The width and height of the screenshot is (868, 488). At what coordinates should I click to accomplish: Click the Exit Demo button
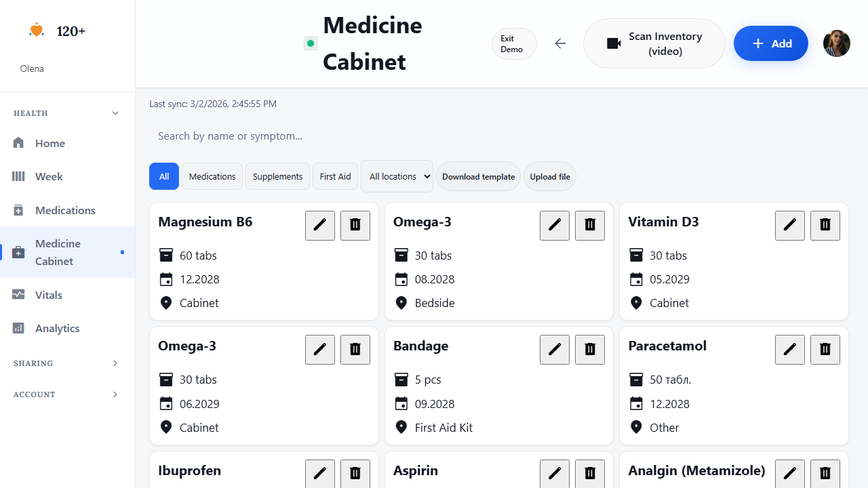coord(513,43)
